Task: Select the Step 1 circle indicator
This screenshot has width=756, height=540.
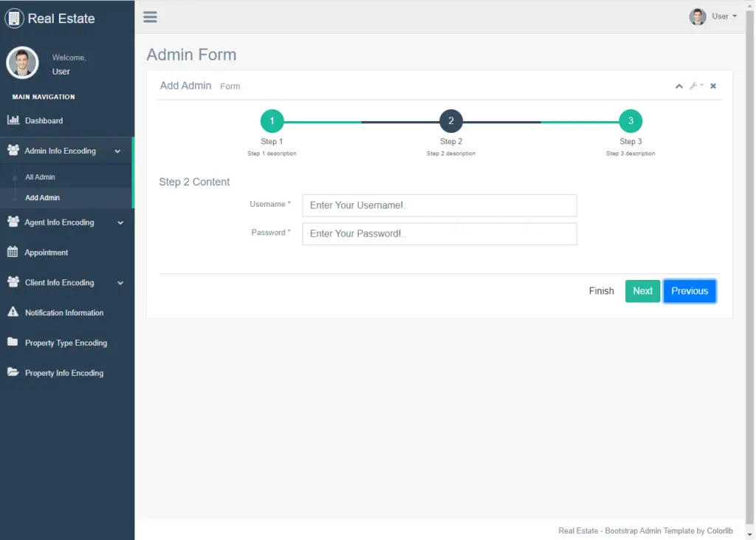Action: [x=272, y=120]
